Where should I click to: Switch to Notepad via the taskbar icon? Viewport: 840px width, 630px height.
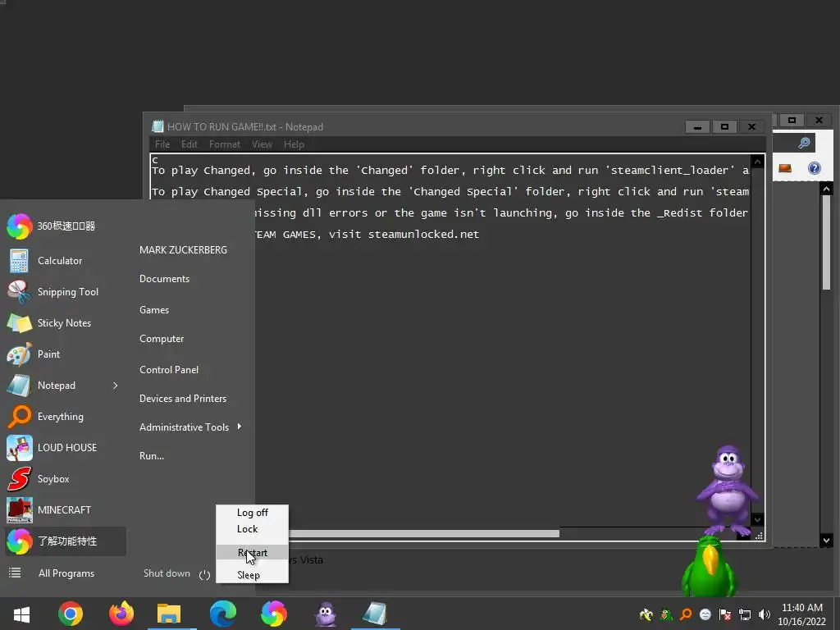[x=375, y=614]
